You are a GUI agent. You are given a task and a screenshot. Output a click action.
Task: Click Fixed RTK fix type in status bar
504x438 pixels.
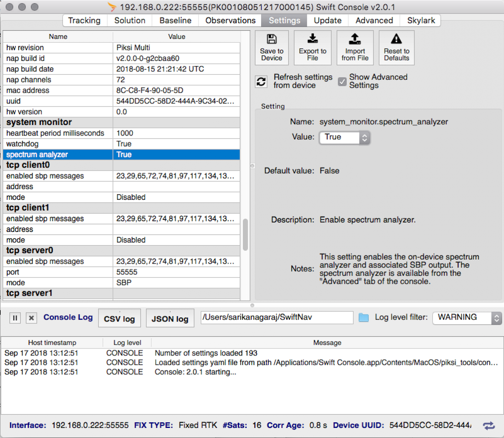[x=198, y=425]
